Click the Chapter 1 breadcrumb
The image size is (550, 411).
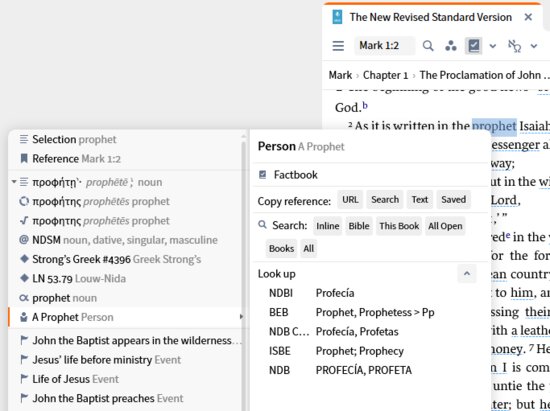[x=385, y=75]
